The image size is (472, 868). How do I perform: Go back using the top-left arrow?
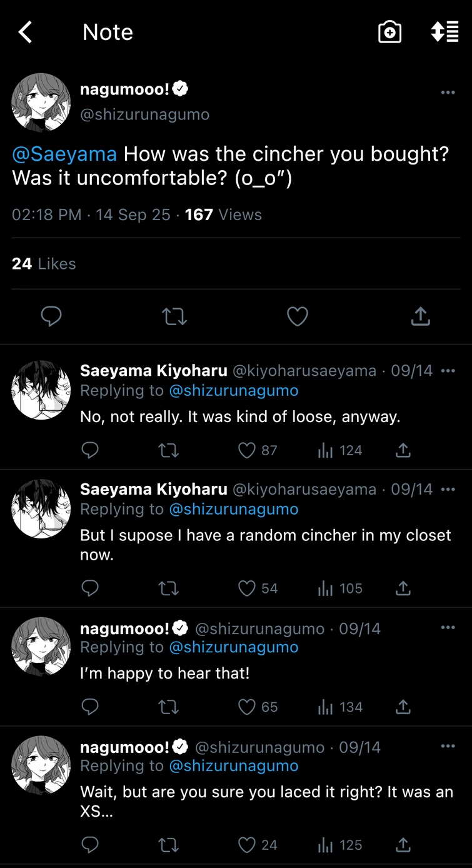[x=25, y=32]
